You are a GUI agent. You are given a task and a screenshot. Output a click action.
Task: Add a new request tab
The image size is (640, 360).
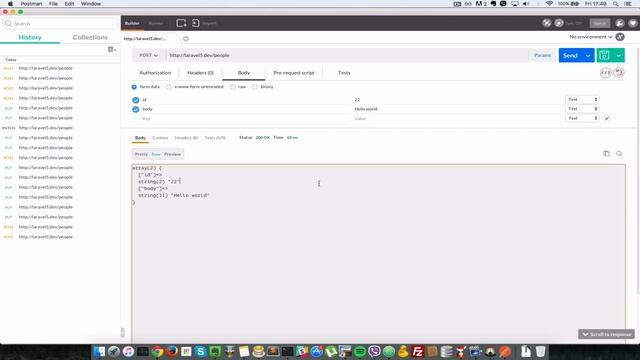[186, 38]
